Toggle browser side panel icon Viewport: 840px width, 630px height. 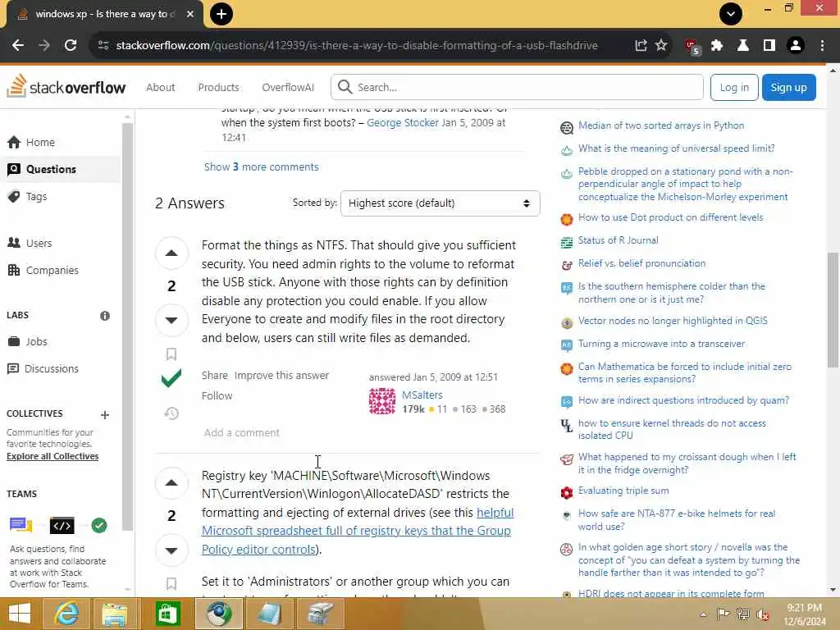pyautogui.click(x=769, y=46)
